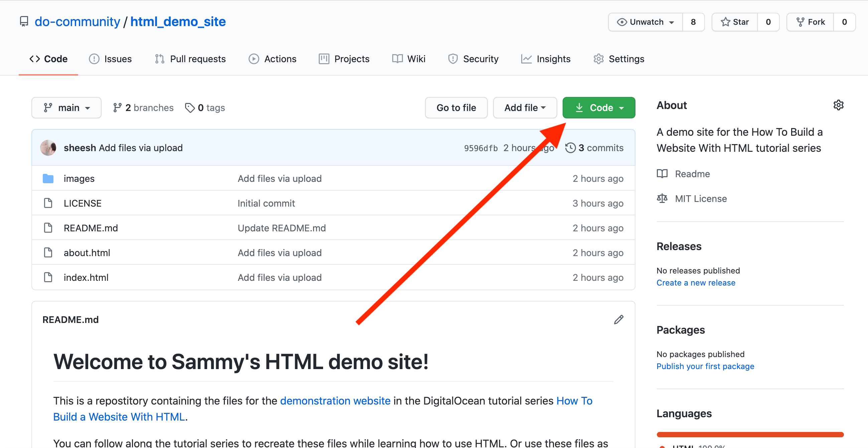The width and height of the screenshot is (868, 448).
Task: Click the history clock icon beside 3 commits
Action: [570, 148]
